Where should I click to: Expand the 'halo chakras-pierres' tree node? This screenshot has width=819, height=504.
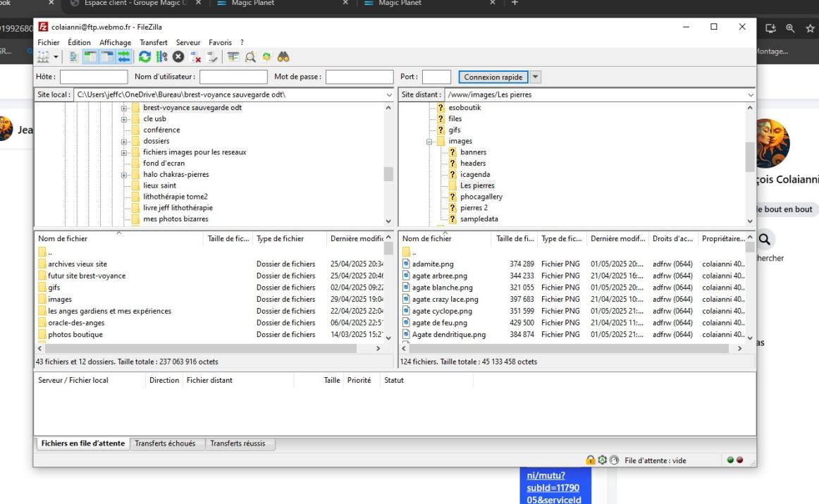[124, 175]
